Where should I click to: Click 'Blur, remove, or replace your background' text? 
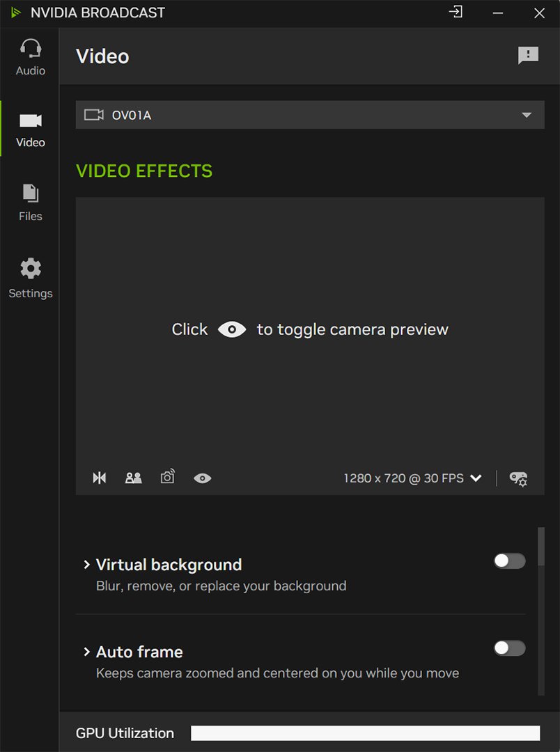tap(221, 586)
